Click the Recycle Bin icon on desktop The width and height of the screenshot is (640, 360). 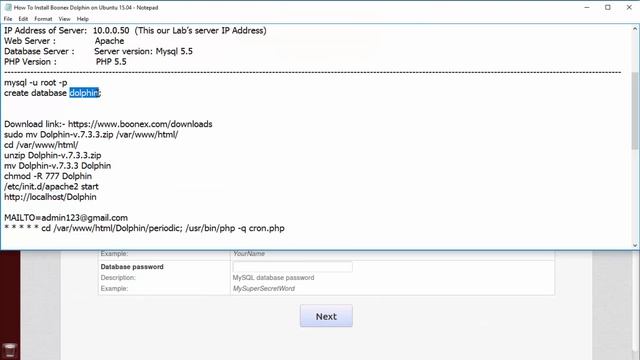pyautogui.click(x=9, y=351)
